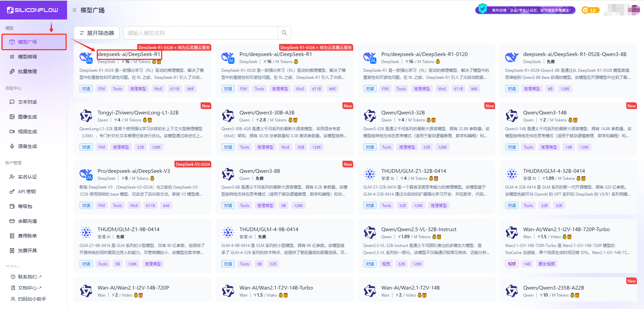Click 视频 tag on Wan2.1-I2V-14B-720P-Turbo card
644x309 pixels.
click(512, 264)
